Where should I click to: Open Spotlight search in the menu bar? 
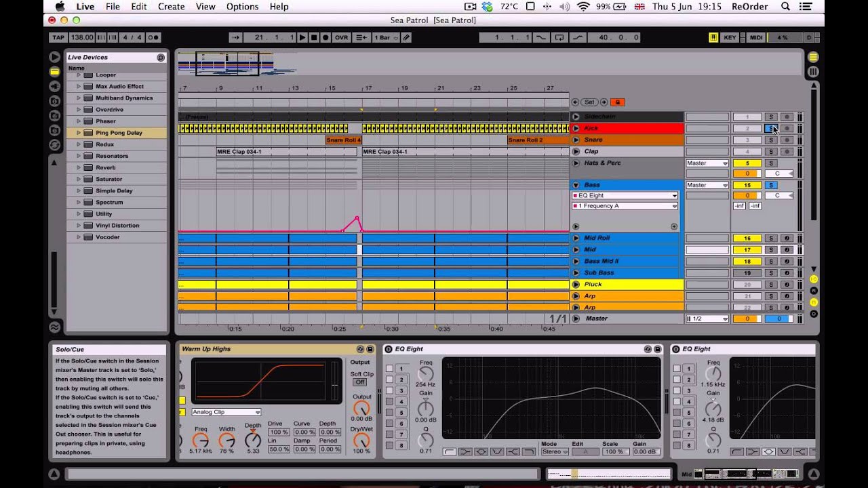coord(785,7)
